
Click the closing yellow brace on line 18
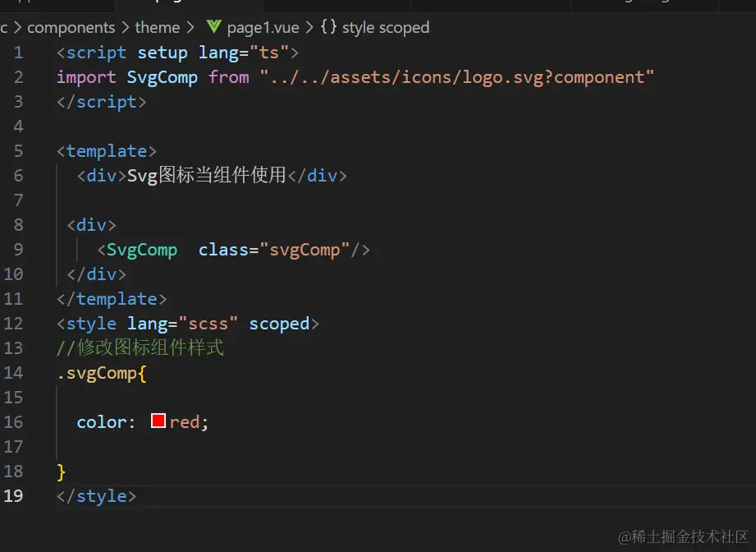(62, 471)
